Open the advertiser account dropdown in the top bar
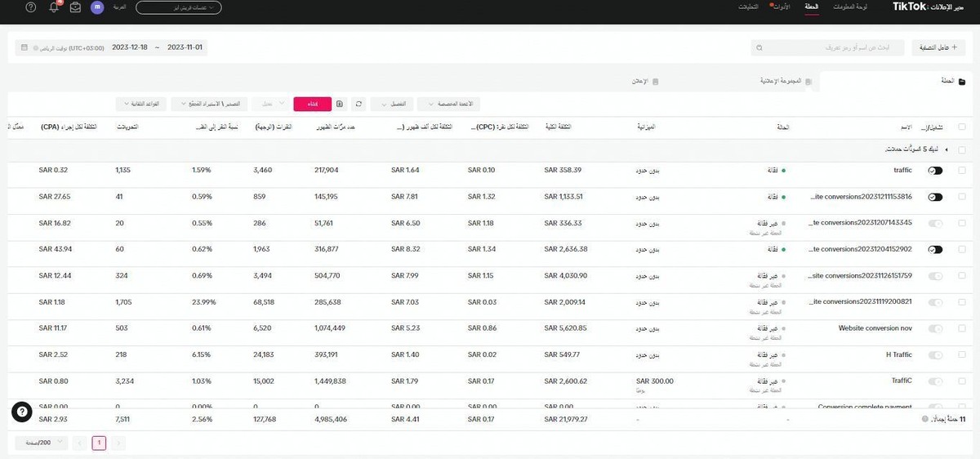The image size is (980, 459). tap(178, 7)
